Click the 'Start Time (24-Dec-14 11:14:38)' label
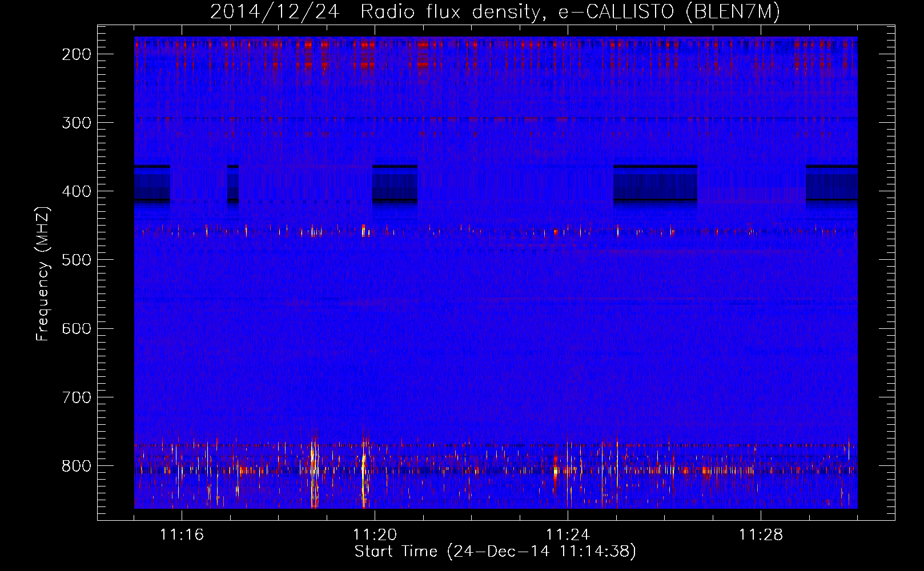The image size is (924, 571). click(495, 552)
